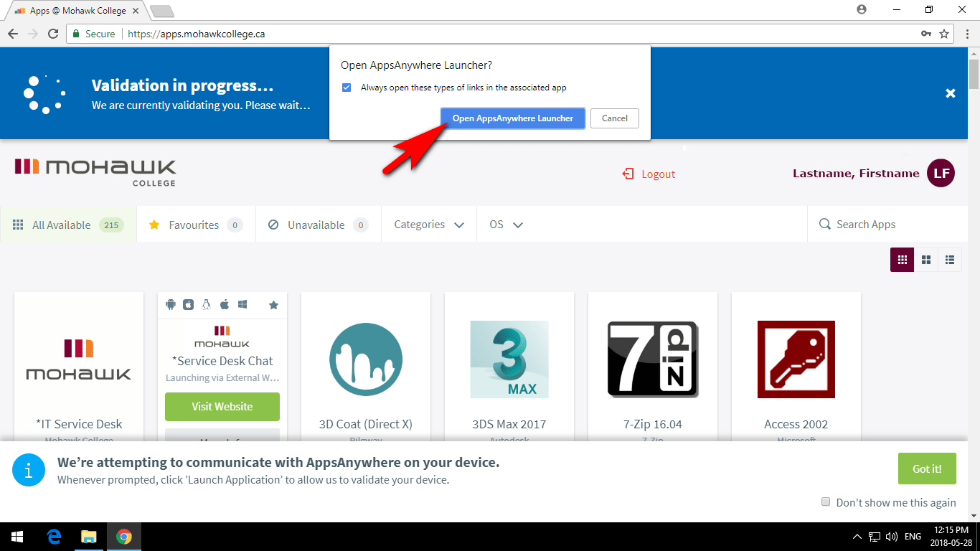Click Apple icon on Service Desk Chat card
The image size is (980, 551).
225,304
